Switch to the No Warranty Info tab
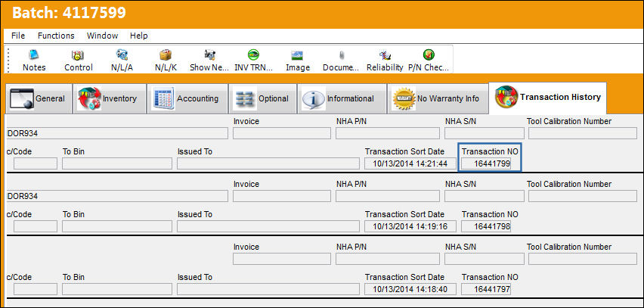644x308 pixels. tap(438, 98)
